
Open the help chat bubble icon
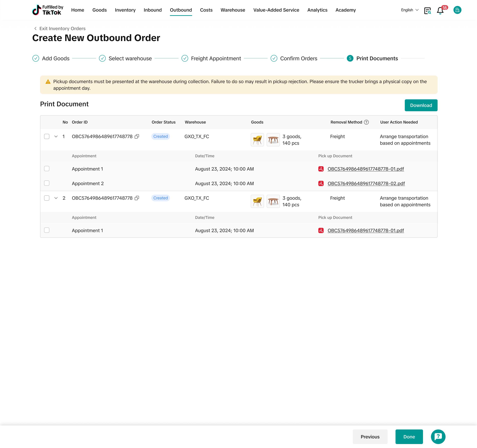pyautogui.click(x=438, y=436)
